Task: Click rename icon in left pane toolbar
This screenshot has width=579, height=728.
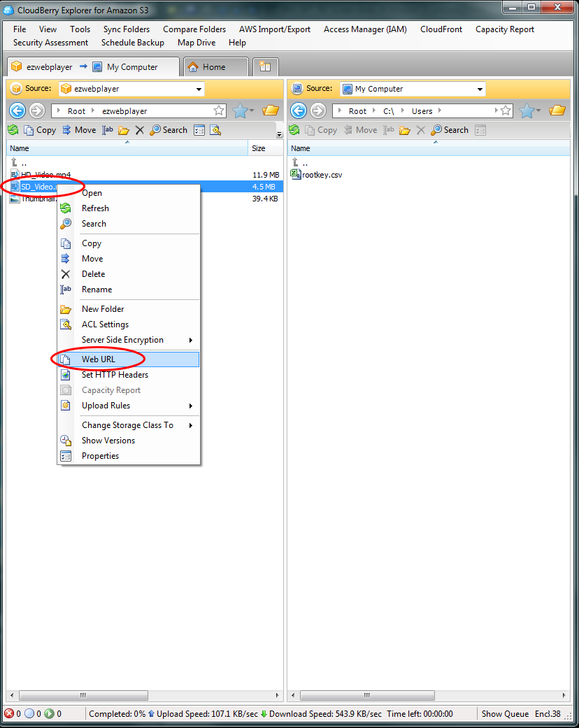Action: [x=108, y=130]
